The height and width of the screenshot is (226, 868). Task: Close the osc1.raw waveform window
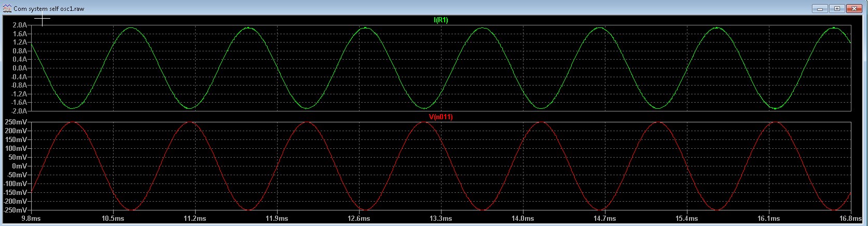pyautogui.click(x=853, y=8)
